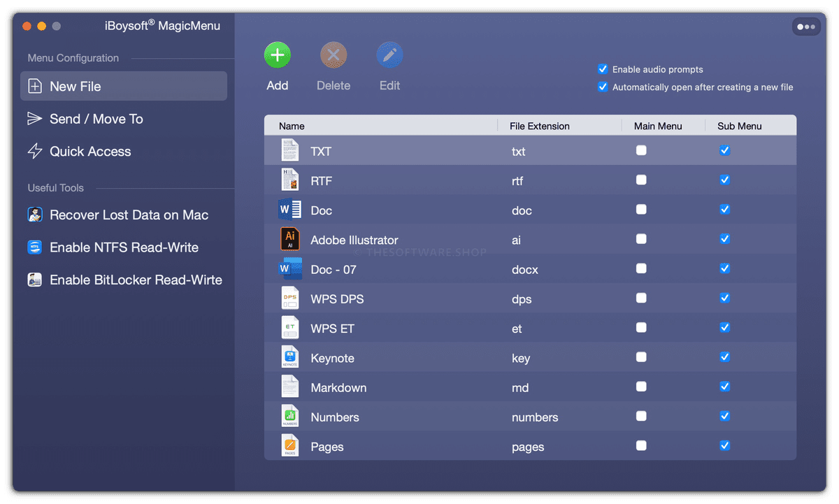The image size is (839, 504).
Task: Click the Word icon in Doc - 07 row
Action: point(289,268)
